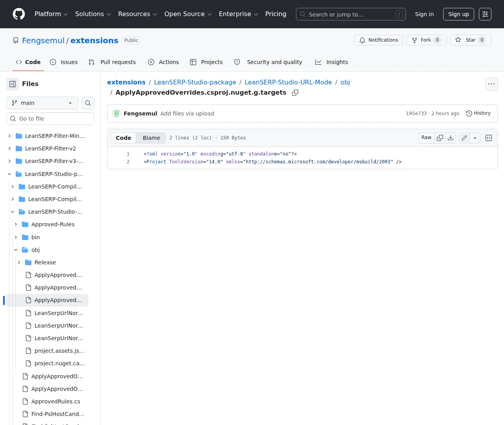Open the main branch selector dropdown
Viewport: 504px width, 425px height.
42,103
